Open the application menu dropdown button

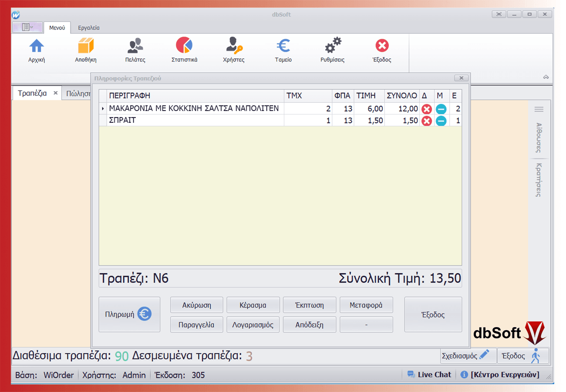pos(27,27)
